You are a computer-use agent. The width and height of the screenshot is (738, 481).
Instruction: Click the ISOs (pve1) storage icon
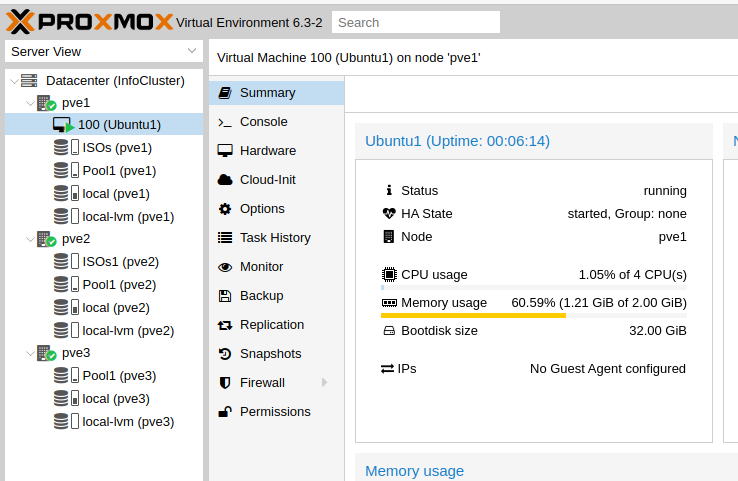tap(66, 147)
